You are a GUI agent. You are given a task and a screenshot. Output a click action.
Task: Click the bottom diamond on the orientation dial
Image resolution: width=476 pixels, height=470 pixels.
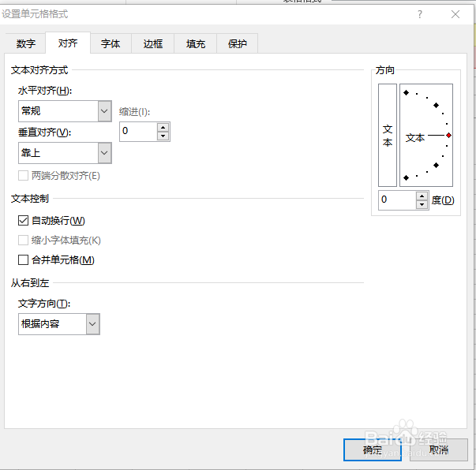tap(407, 177)
